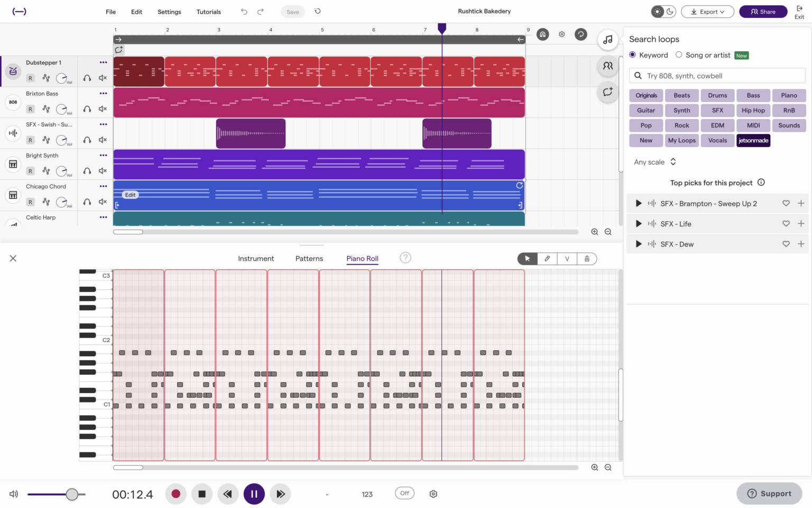Select the Song or artist search radio button
The height and width of the screenshot is (508, 812).
[679, 55]
